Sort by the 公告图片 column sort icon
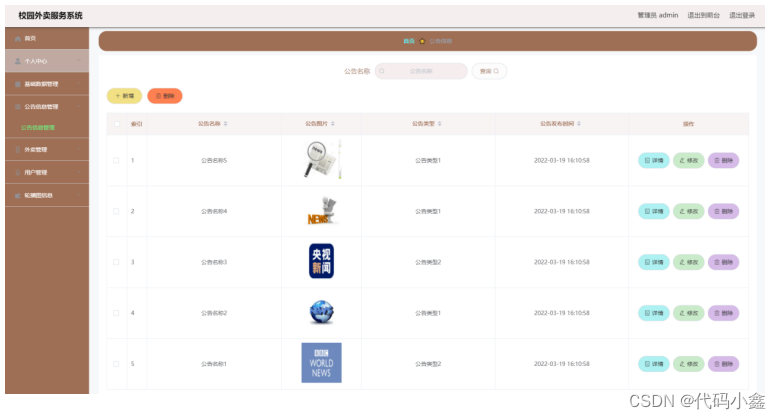The height and width of the screenshot is (419, 781). [333, 124]
